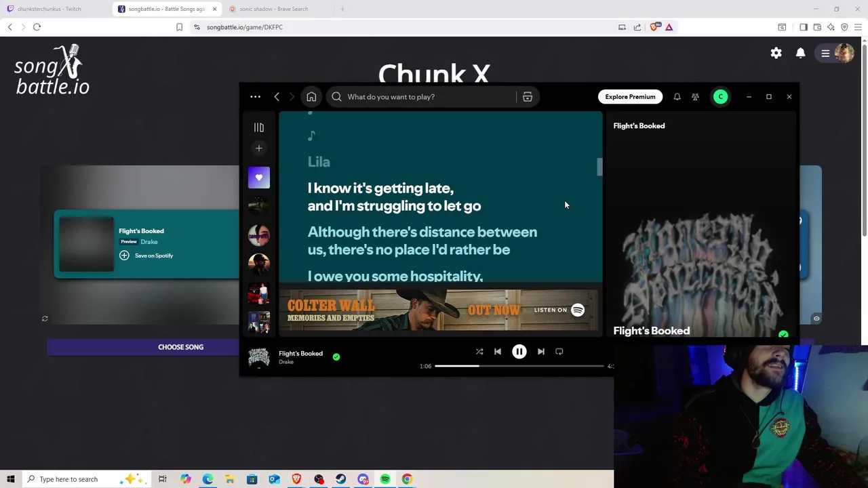Click the lyric word 'Lila'

[x=319, y=162]
